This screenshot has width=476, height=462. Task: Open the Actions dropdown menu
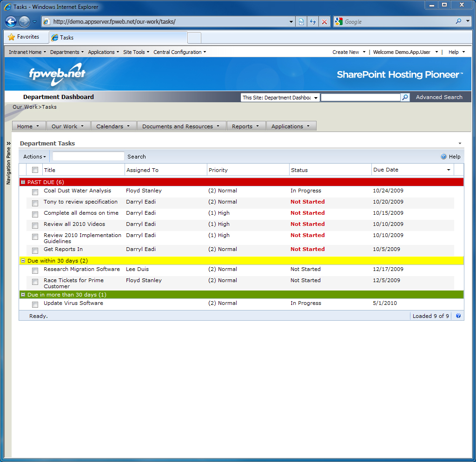pyautogui.click(x=35, y=157)
